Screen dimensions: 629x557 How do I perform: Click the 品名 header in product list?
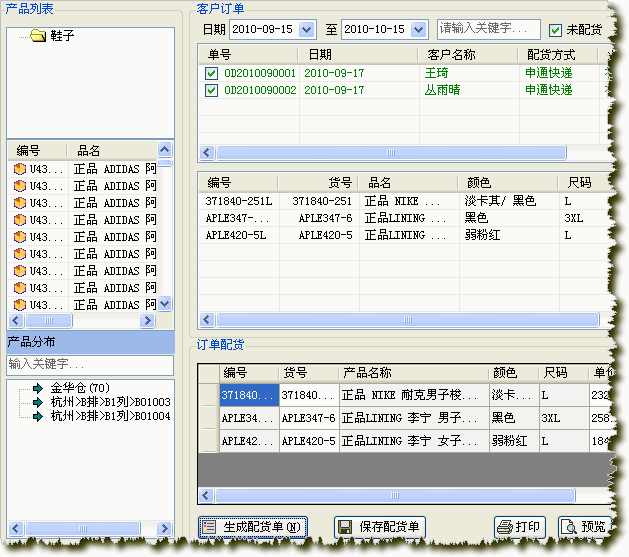(x=112, y=151)
